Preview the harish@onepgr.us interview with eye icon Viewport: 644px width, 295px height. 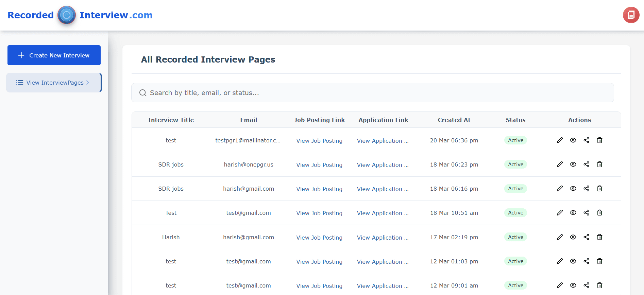(x=573, y=164)
